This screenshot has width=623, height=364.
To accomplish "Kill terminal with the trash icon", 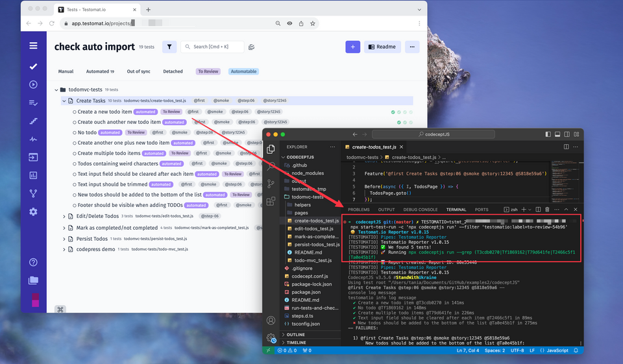I will pyautogui.click(x=547, y=210).
